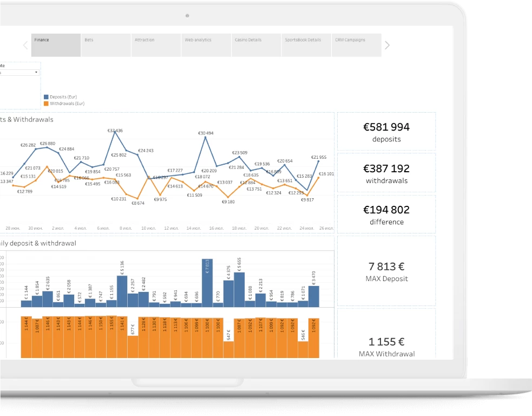The image size is (532, 416).
Task: Select the currently active Finance tab
Action: click(56, 45)
